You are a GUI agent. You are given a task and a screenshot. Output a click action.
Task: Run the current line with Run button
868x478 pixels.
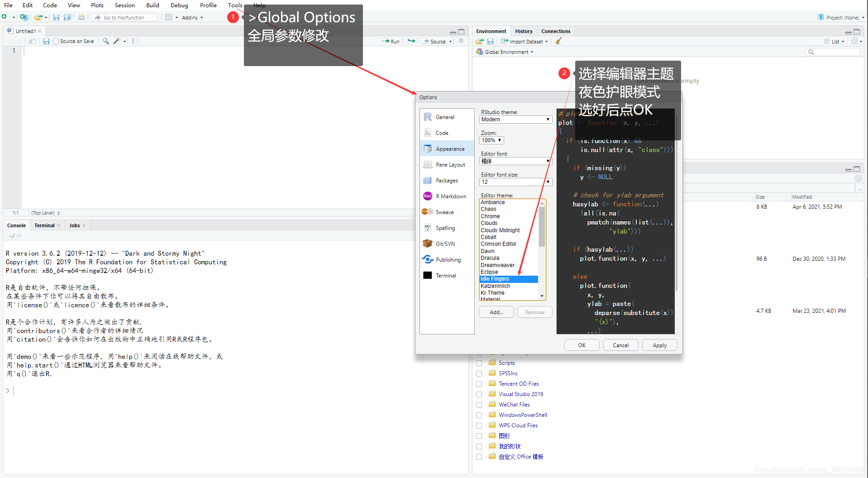(x=391, y=41)
